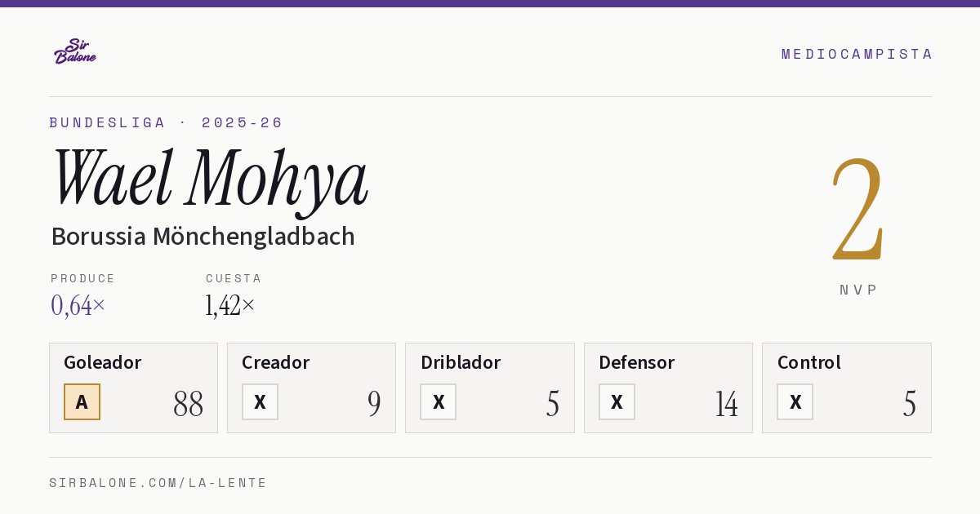Screen dimensions: 980x514
Task: Click the Creador grade X badge
Action: [260, 401]
